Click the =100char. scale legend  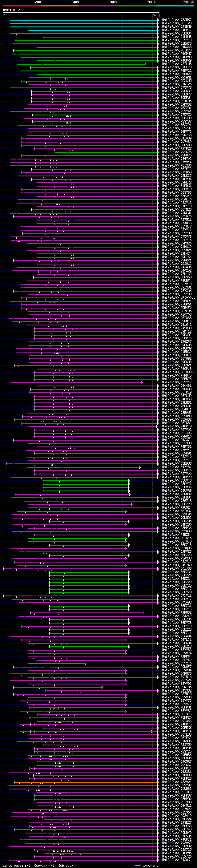146,866
